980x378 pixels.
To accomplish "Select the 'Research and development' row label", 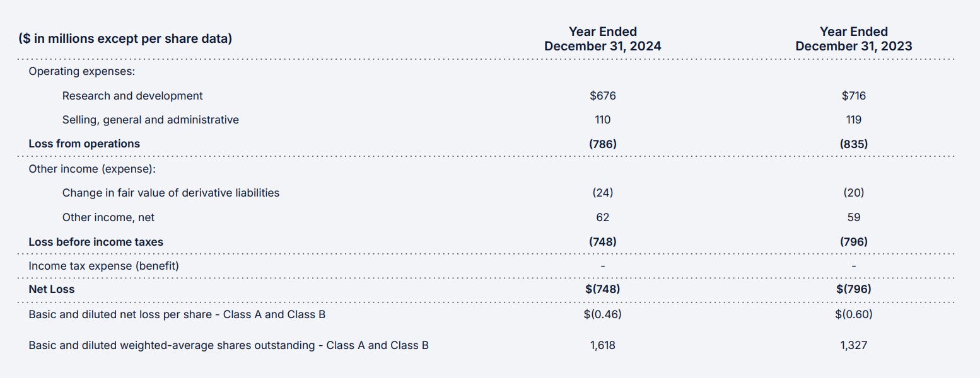I will [x=132, y=96].
